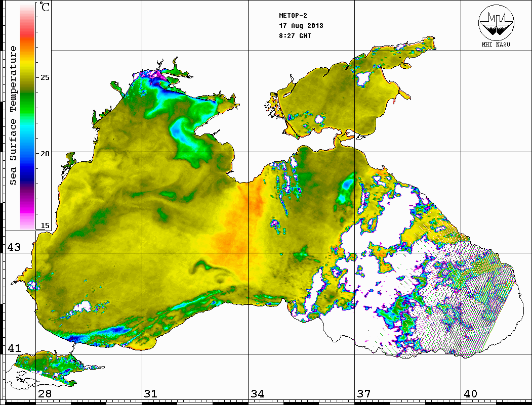
Task: Click the temperature color scale bar
Action: pos(27,116)
